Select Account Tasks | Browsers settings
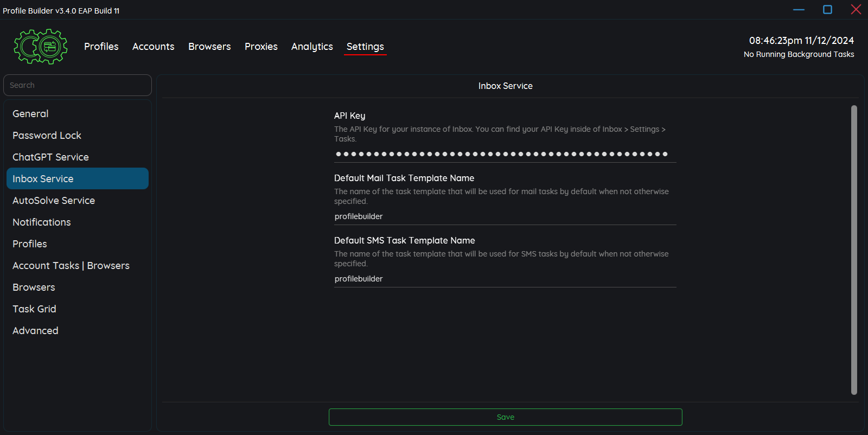The height and width of the screenshot is (435, 868). pyautogui.click(x=71, y=266)
